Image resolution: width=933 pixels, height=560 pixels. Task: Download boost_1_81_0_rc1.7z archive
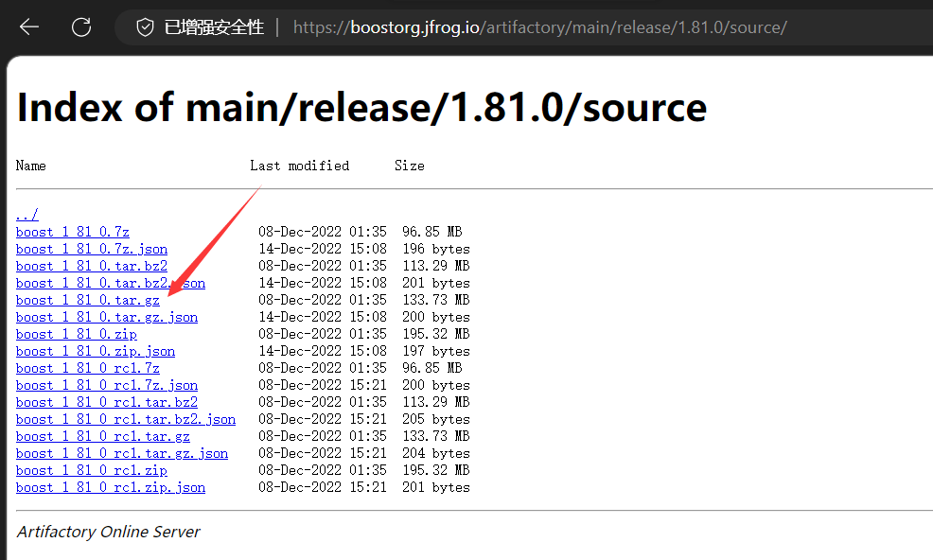(x=86, y=367)
